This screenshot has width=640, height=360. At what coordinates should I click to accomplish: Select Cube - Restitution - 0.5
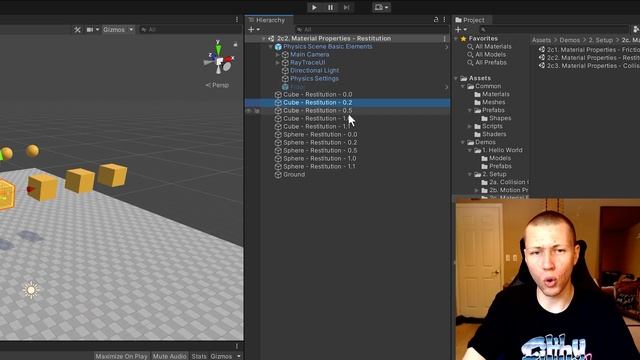pyautogui.click(x=318, y=111)
